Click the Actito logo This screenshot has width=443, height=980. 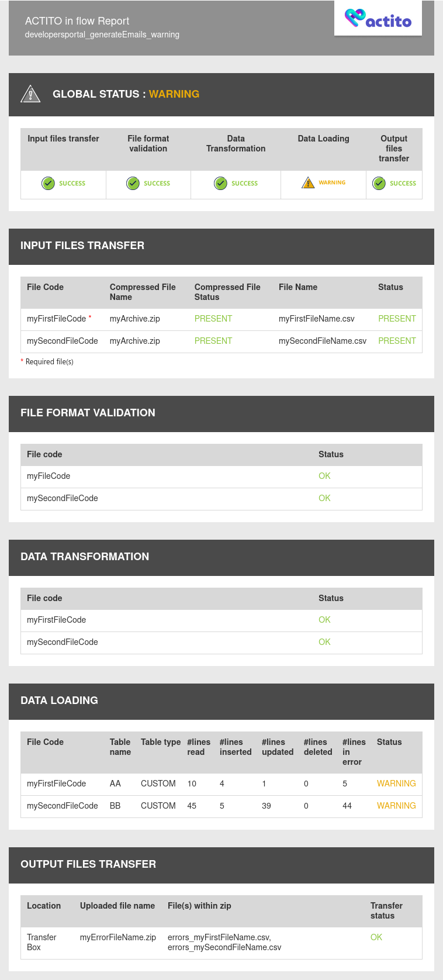pyautogui.click(x=378, y=19)
